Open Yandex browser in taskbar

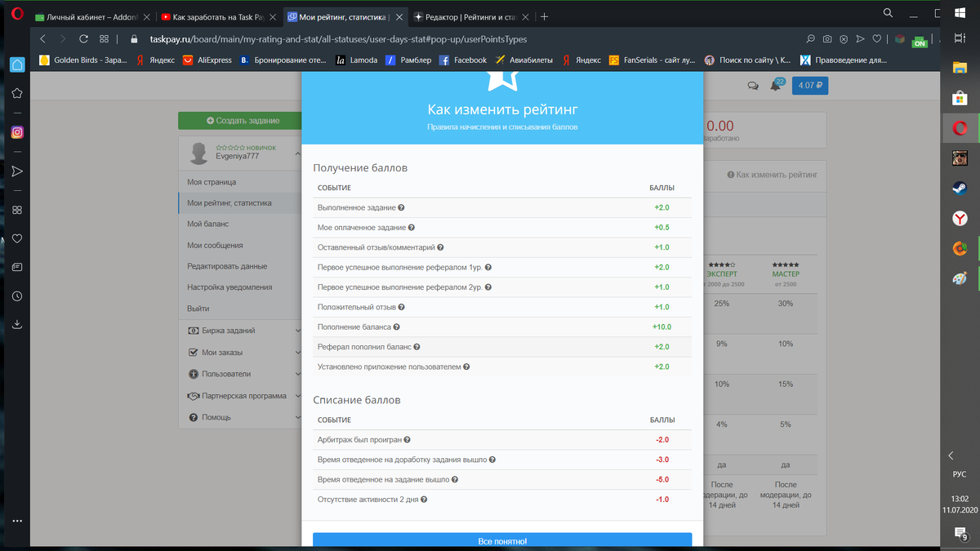point(960,218)
